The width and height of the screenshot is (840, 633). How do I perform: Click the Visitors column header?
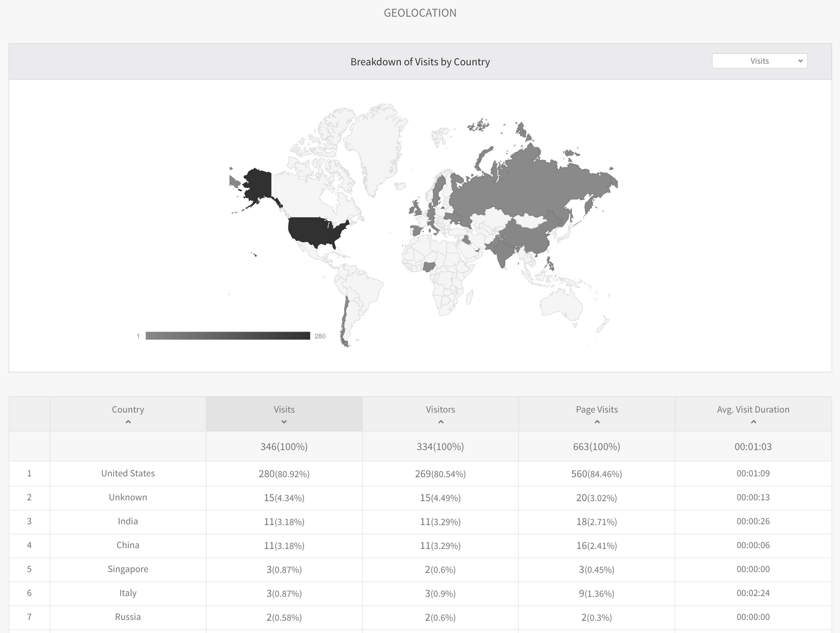coord(440,409)
